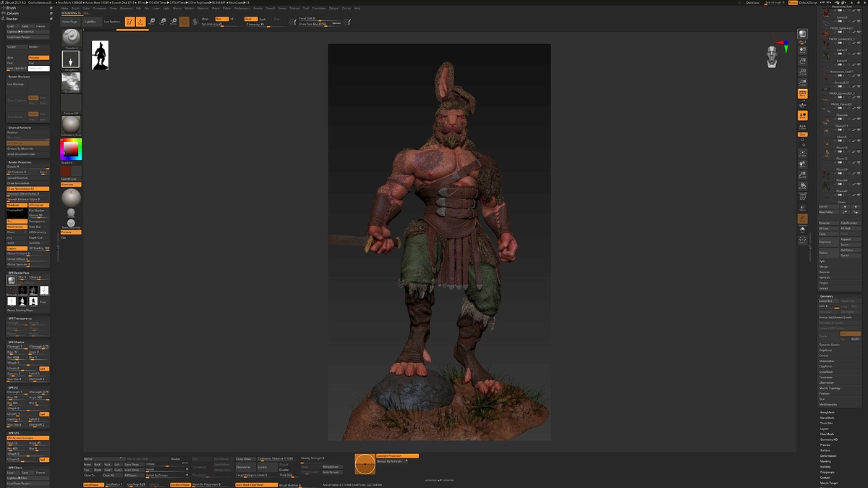This screenshot has height=488, width=868.
Task: Toggle the Zsub button
Action: coord(262,18)
